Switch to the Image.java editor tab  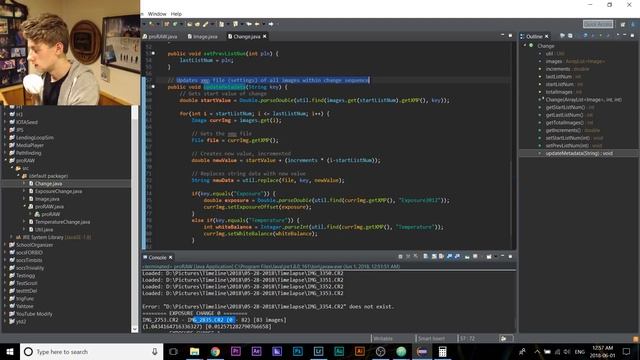point(202,36)
